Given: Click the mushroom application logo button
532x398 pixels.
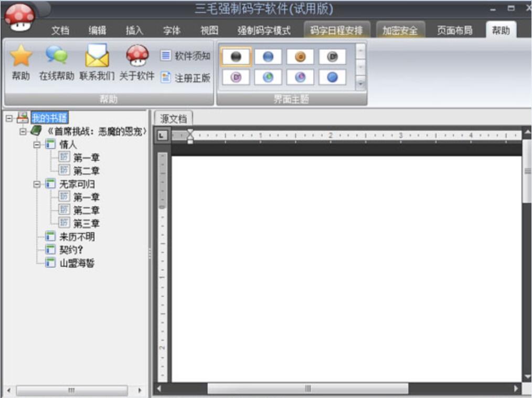Looking at the screenshot, I should tap(19, 17).
